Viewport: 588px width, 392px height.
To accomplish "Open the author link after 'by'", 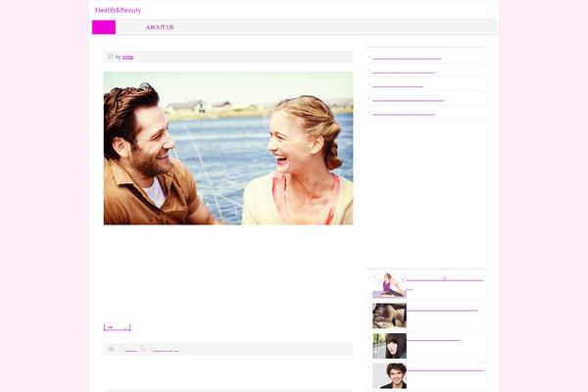I will click(127, 57).
